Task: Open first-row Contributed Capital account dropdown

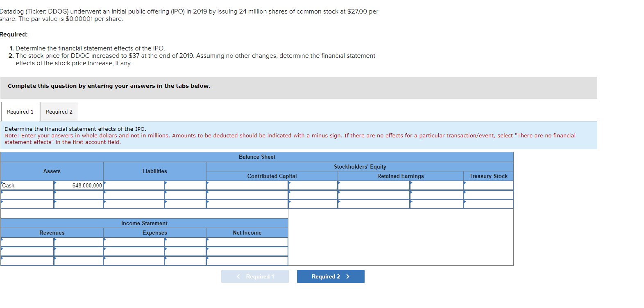Action: coord(247,185)
